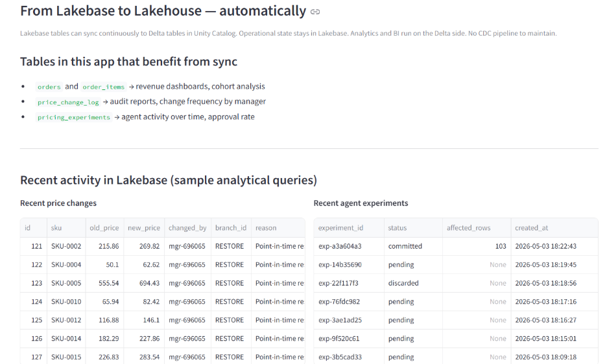Select timestamp 2026-05-03 18:15:01
The height and width of the screenshot is (364, 607).
click(554, 339)
